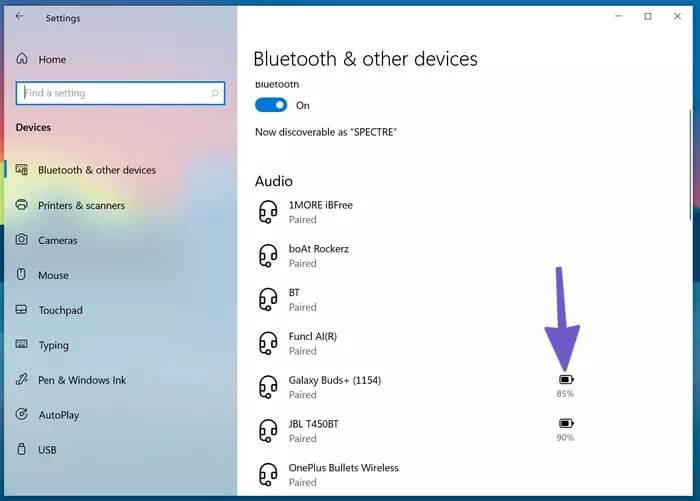Maximize the Settings window
Viewport: 700px width, 501px height.
pyautogui.click(x=648, y=16)
